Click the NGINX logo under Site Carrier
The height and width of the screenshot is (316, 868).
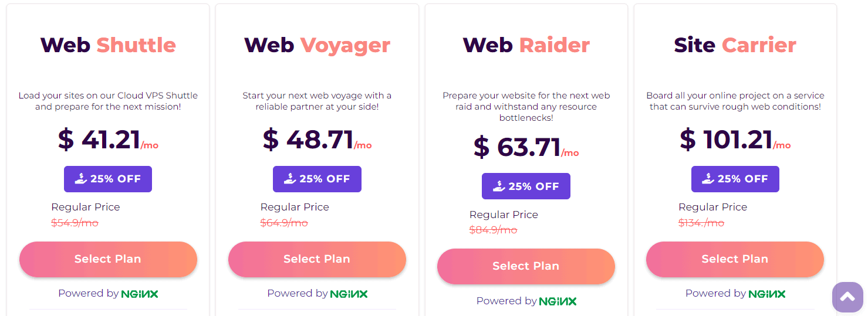pyautogui.click(x=766, y=294)
